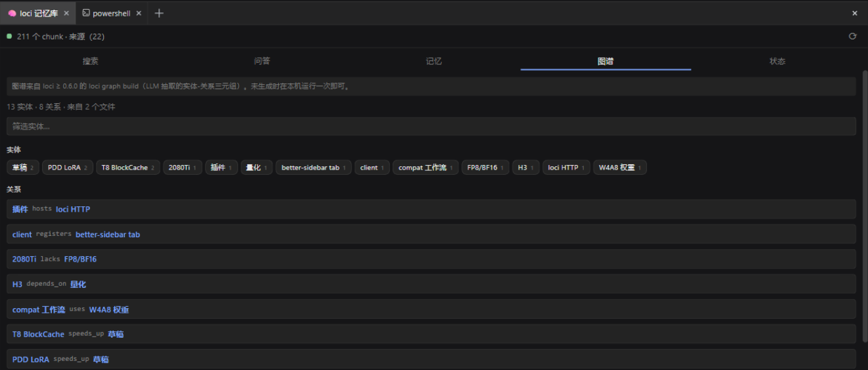
Task: Click the refresh icon beside the chunk count
Action: (x=853, y=36)
